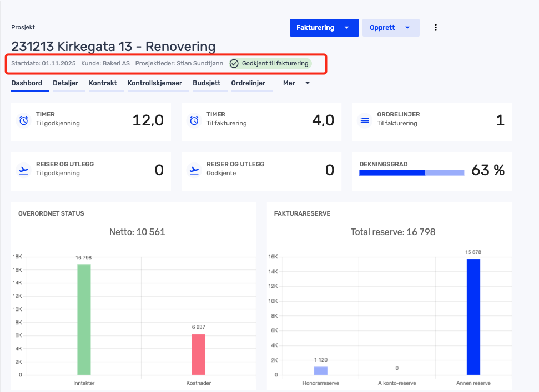Viewport: 539px width, 392px height.
Task: Expand the Opprett dropdown
Action: coord(407,27)
